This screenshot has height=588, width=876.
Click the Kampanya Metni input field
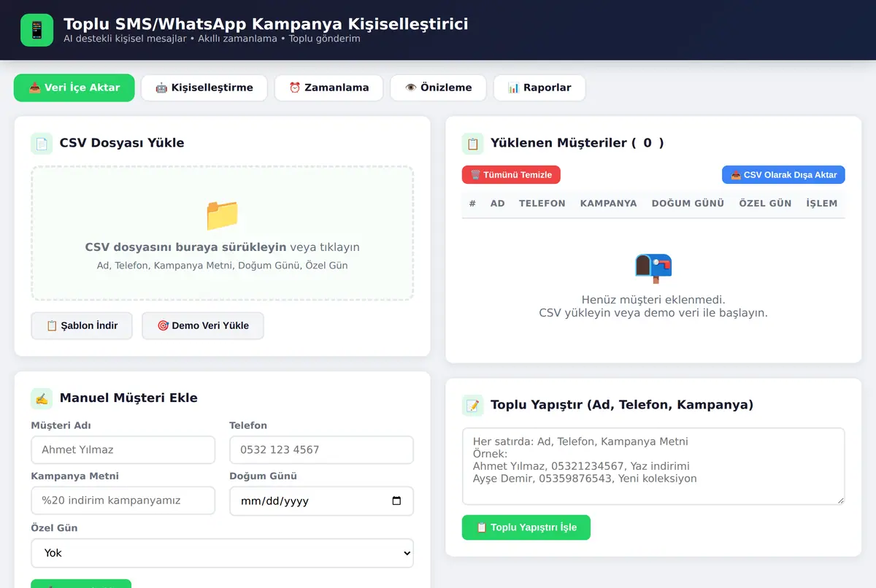123,501
